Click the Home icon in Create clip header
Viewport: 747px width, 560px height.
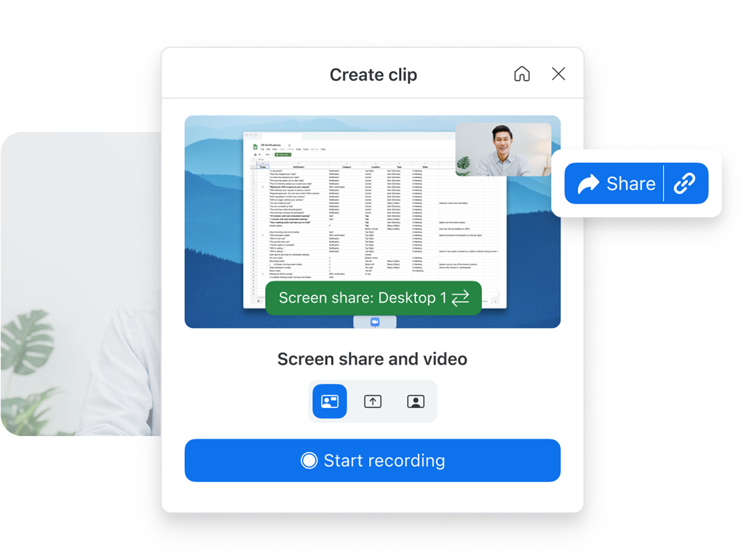click(x=522, y=74)
